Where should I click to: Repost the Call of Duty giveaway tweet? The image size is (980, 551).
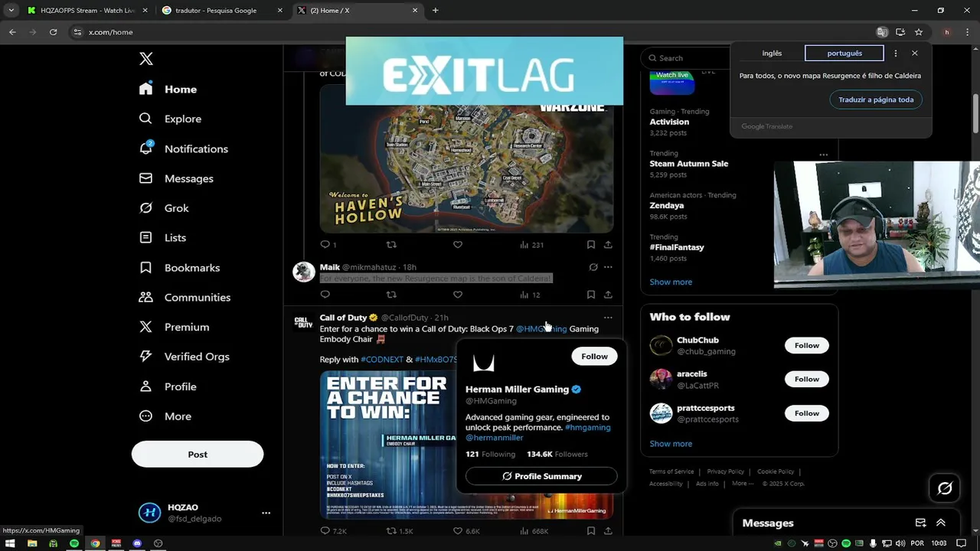click(399, 531)
